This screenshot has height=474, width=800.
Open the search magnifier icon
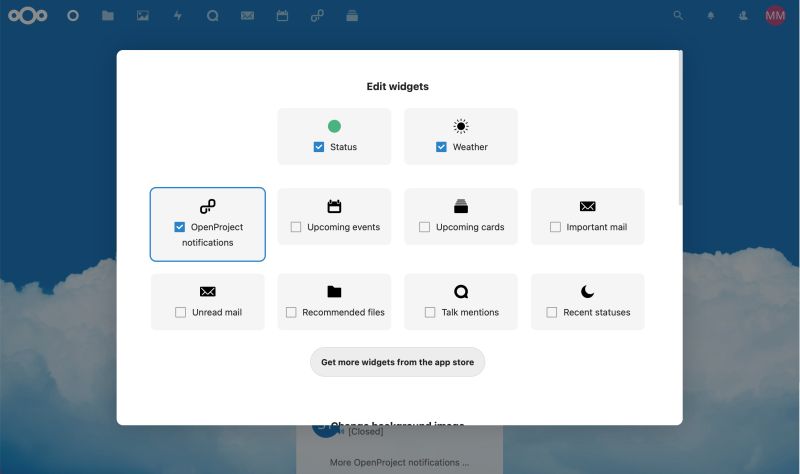pos(678,16)
